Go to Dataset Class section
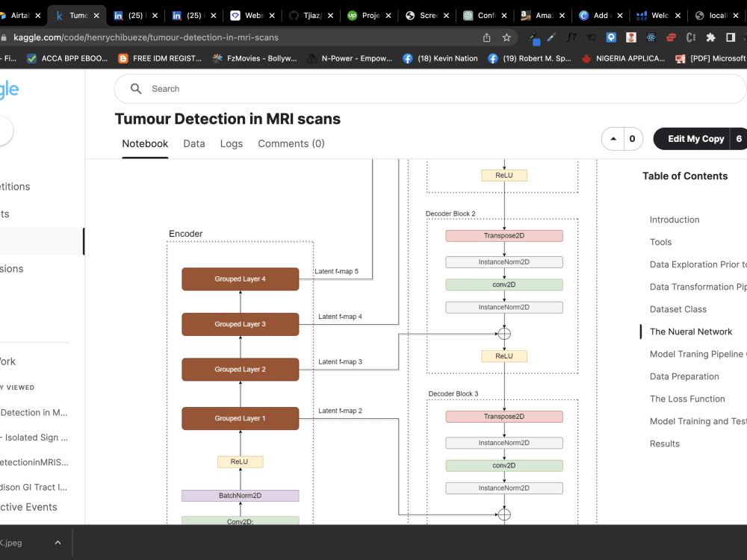This screenshot has height=560, width=747. point(678,309)
